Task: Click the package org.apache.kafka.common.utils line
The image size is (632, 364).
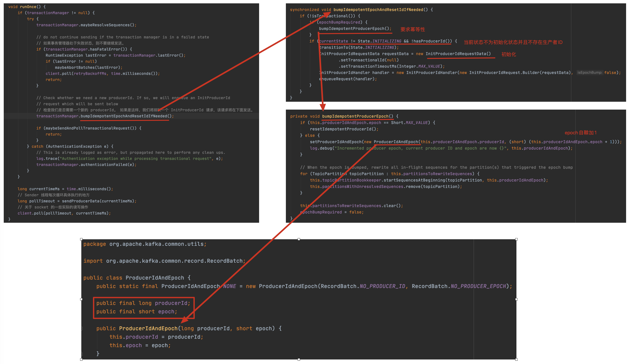Action: click(x=145, y=244)
